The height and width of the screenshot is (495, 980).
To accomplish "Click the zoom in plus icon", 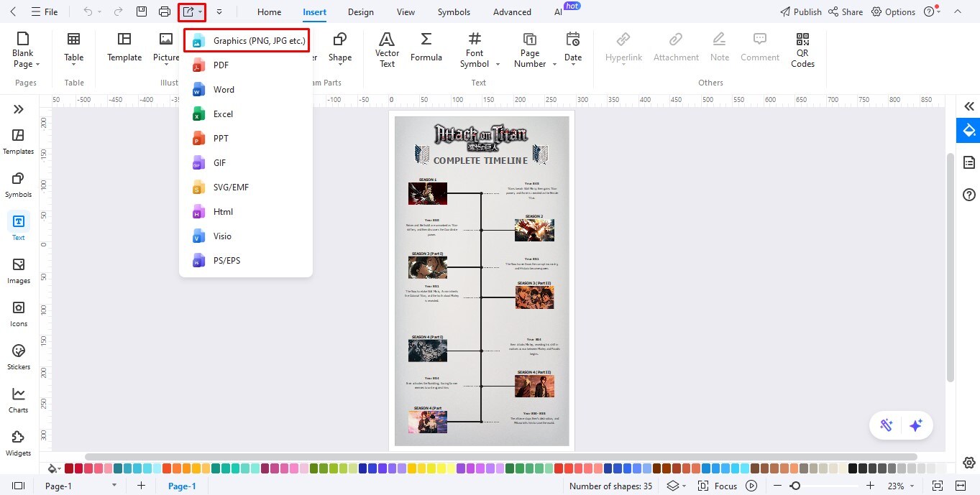I will pos(871,486).
